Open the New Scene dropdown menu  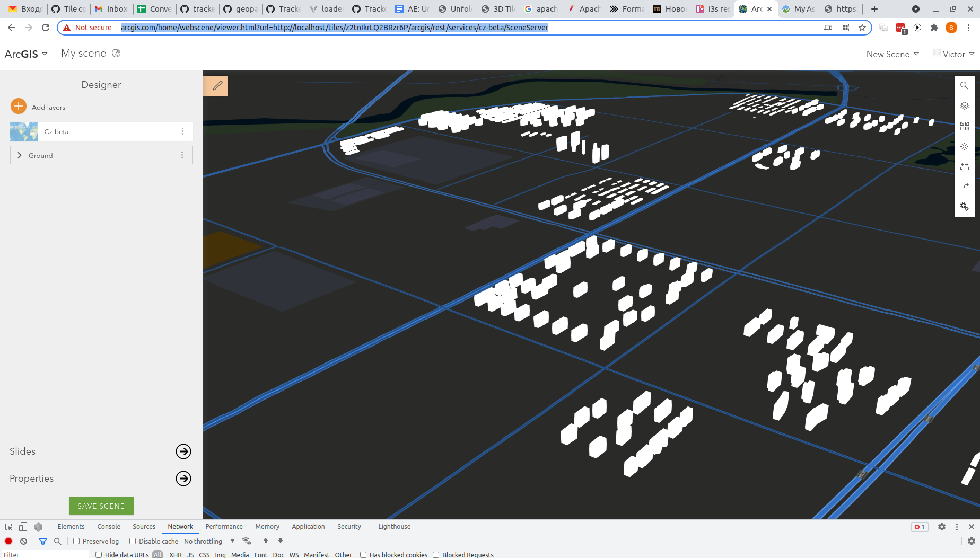[892, 54]
